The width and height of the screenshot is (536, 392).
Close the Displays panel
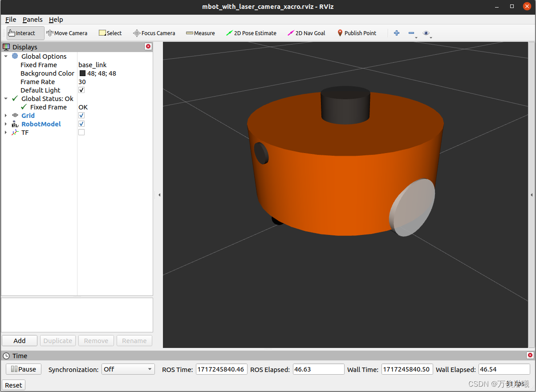tap(148, 46)
